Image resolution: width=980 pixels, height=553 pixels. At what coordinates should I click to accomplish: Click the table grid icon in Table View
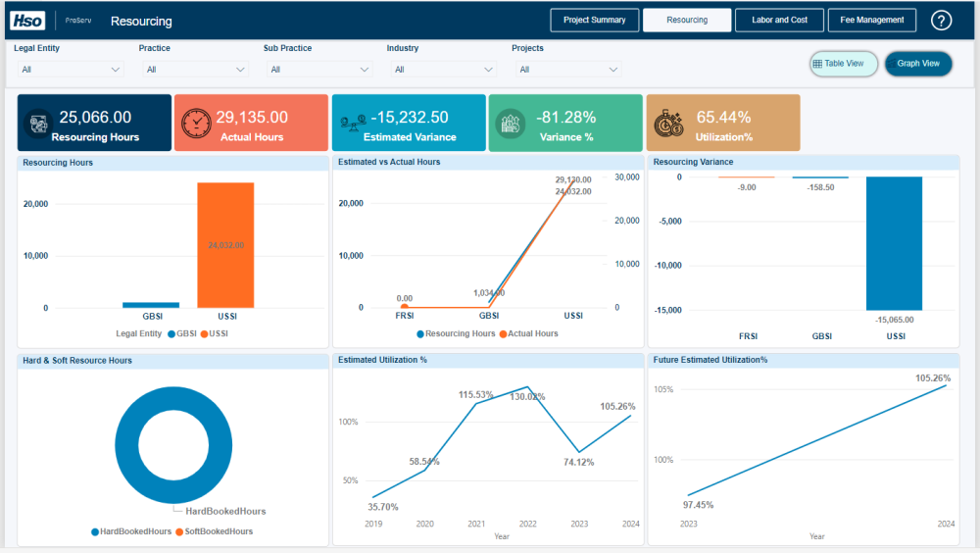[x=817, y=64]
